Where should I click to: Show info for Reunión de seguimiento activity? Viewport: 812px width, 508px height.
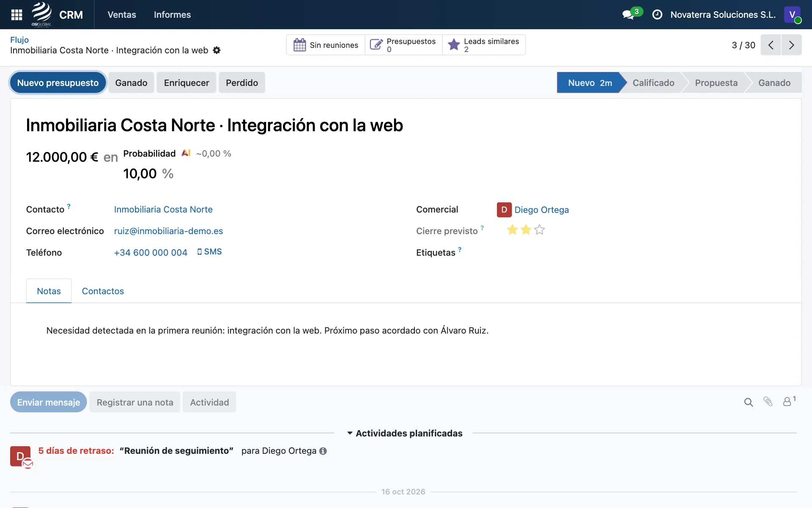(323, 451)
